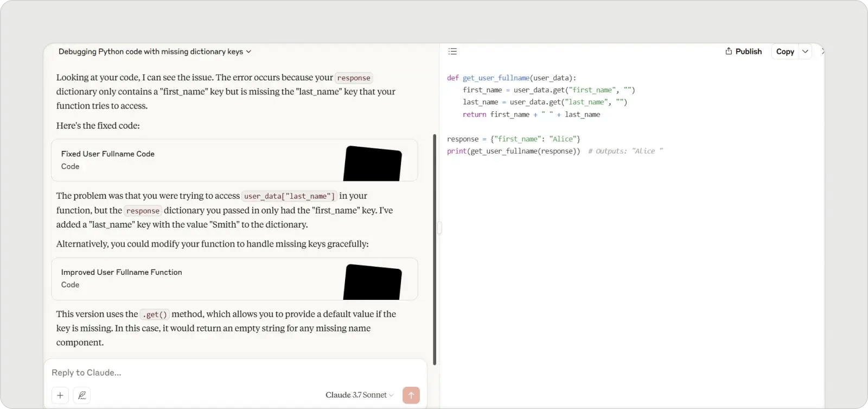
Task: Expand the chat title dropdown chevron
Action: point(249,52)
